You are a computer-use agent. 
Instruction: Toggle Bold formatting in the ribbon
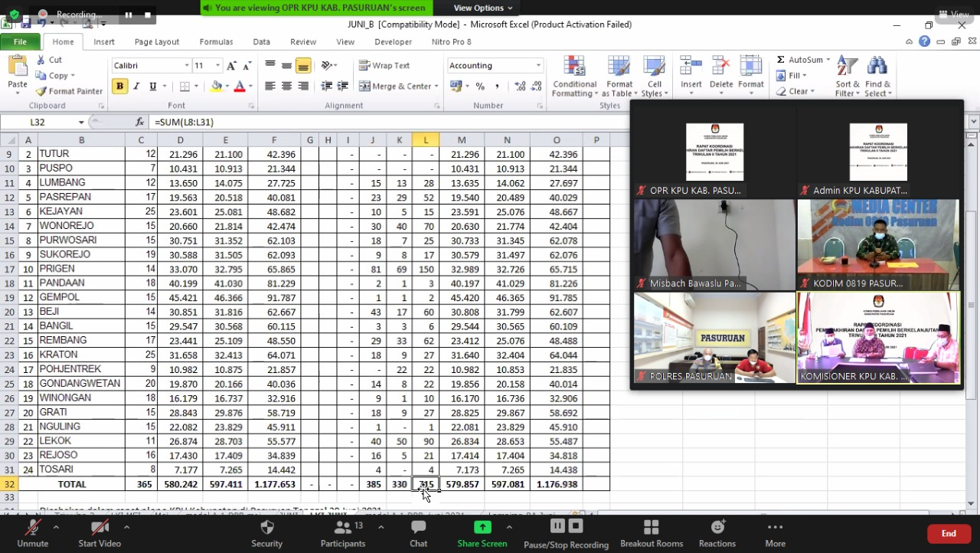click(x=119, y=87)
